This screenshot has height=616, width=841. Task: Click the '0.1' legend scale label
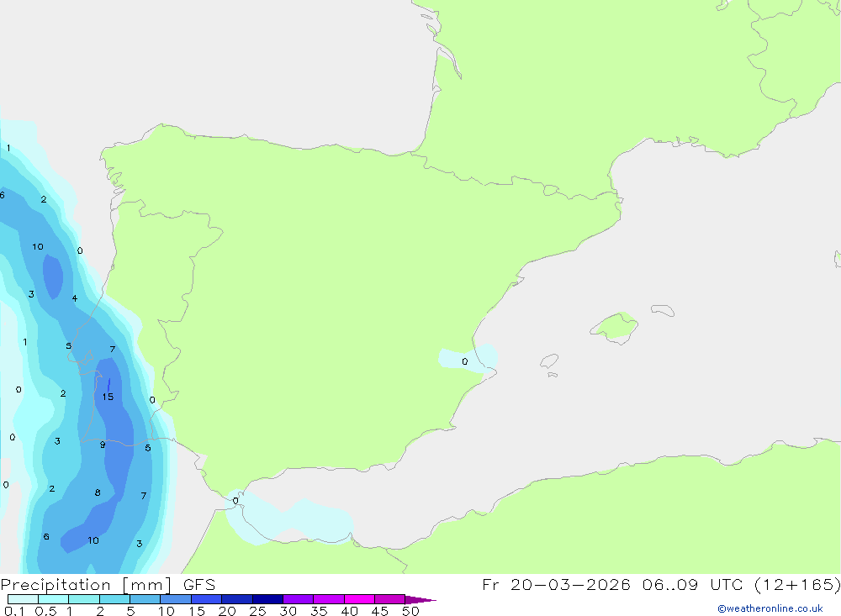pos(14,611)
